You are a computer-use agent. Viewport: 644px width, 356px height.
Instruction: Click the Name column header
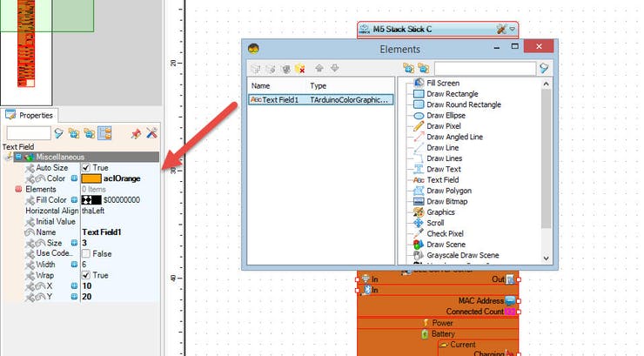pyautogui.click(x=261, y=86)
